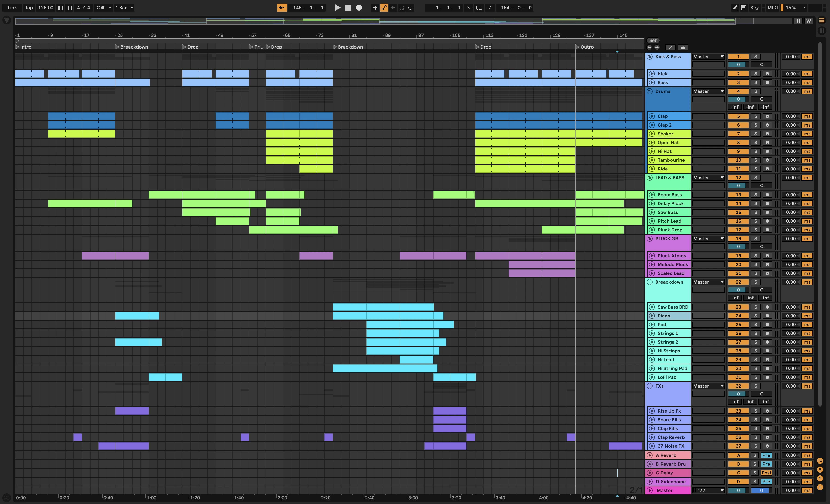Click the H optimize height button
The image size is (830, 504).
tap(798, 21)
